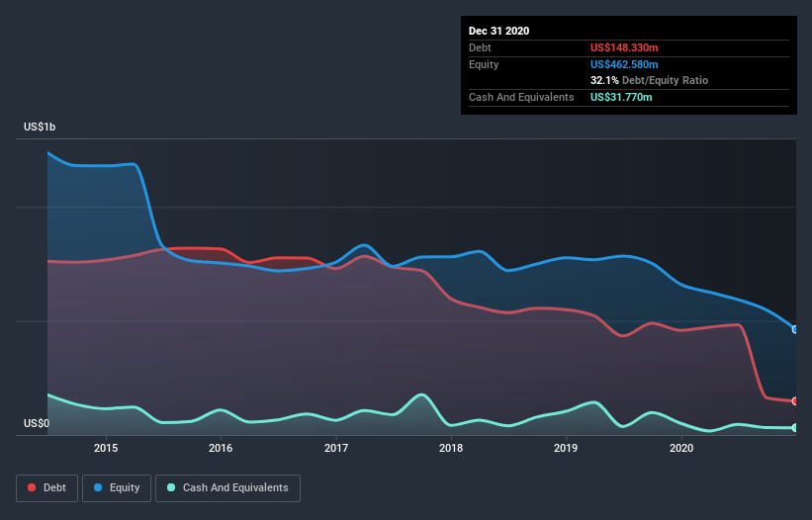812x520 pixels.
Task: Toggle the Cash And Equivalents legend button
Action: click(227, 488)
